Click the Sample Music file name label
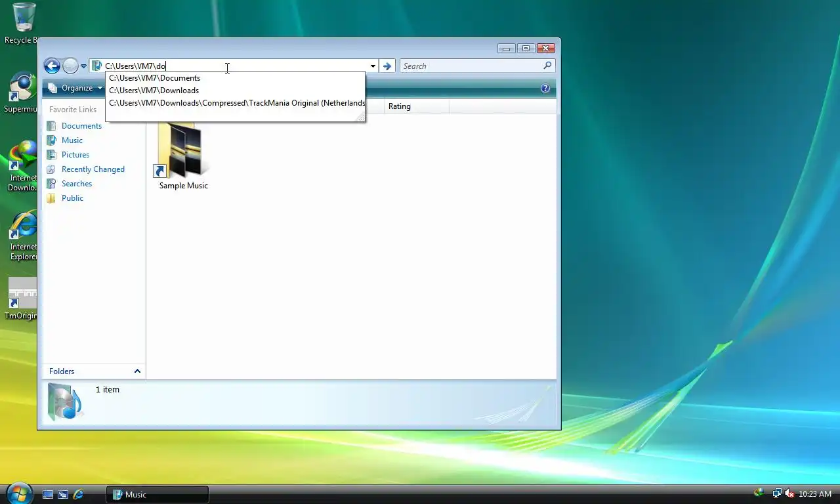The height and width of the screenshot is (504, 840). (184, 186)
